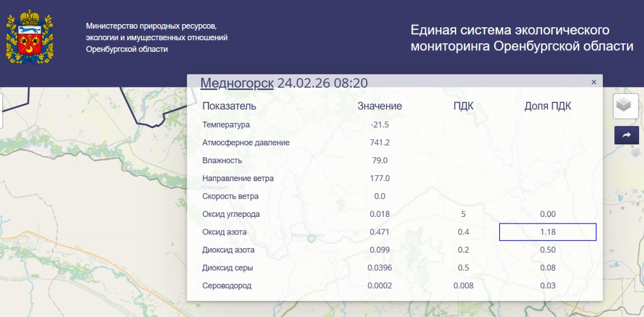Click the ministry name header text

[x=156, y=37]
